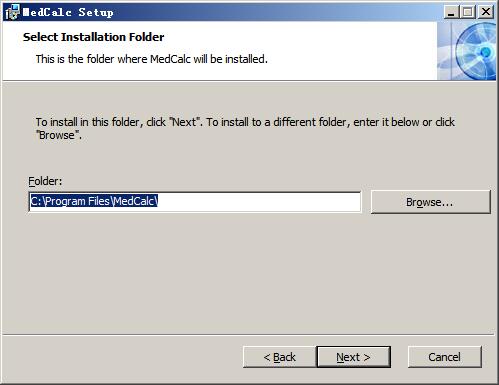The width and height of the screenshot is (499, 385).
Task: Click the "MedCalc Setup" title bar caption
Action: pos(68,12)
